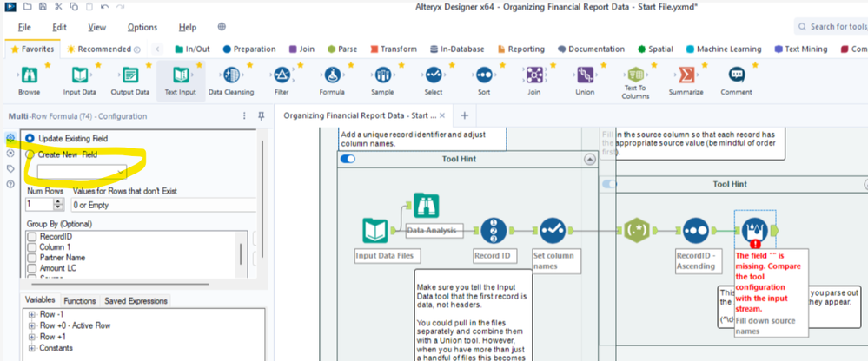The image size is (868, 361).
Task: Select the Output Data tool
Action: [130, 80]
